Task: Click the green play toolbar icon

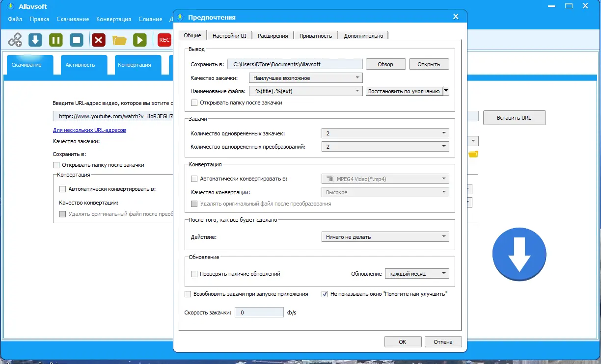Action: [x=140, y=40]
